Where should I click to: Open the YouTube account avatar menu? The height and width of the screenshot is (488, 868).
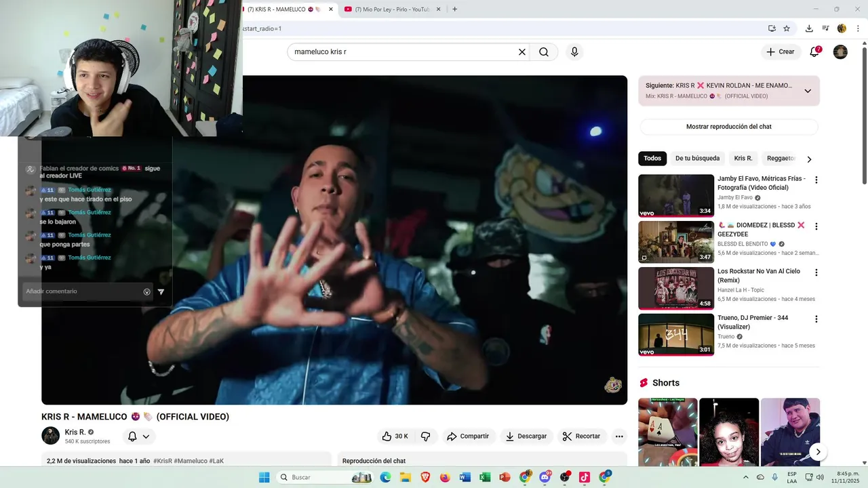pos(840,52)
